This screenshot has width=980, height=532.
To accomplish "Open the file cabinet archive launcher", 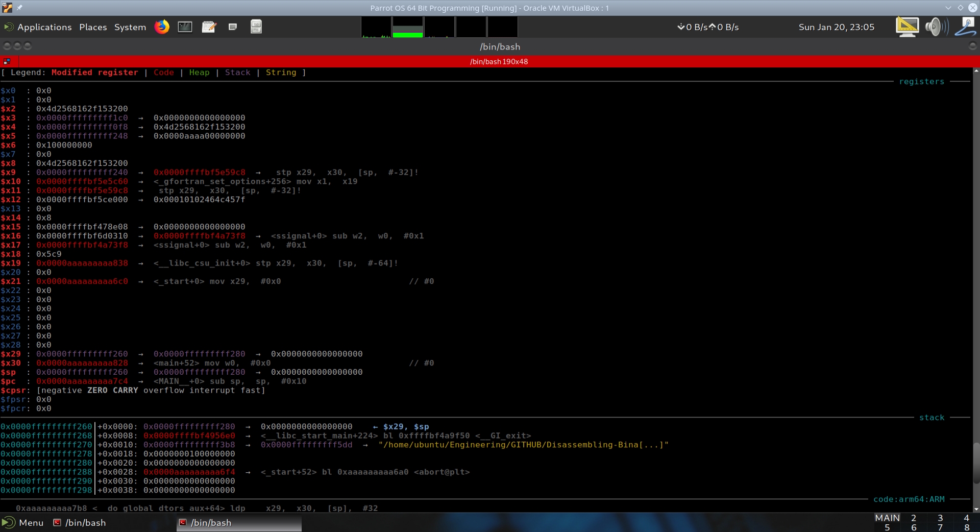I will click(x=256, y=27).
